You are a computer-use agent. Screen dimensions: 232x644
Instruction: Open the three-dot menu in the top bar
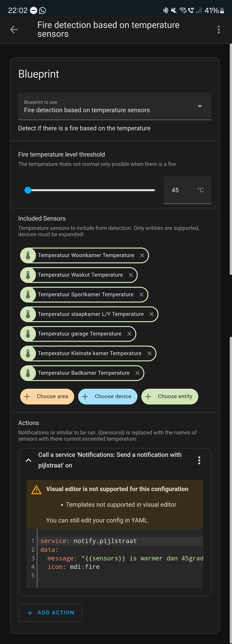(218, 30)
